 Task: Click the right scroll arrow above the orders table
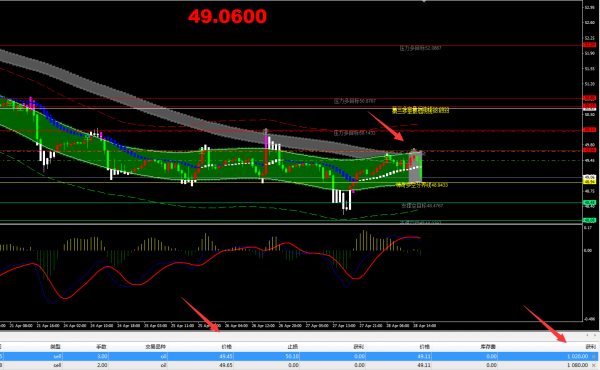click(595, 335)
